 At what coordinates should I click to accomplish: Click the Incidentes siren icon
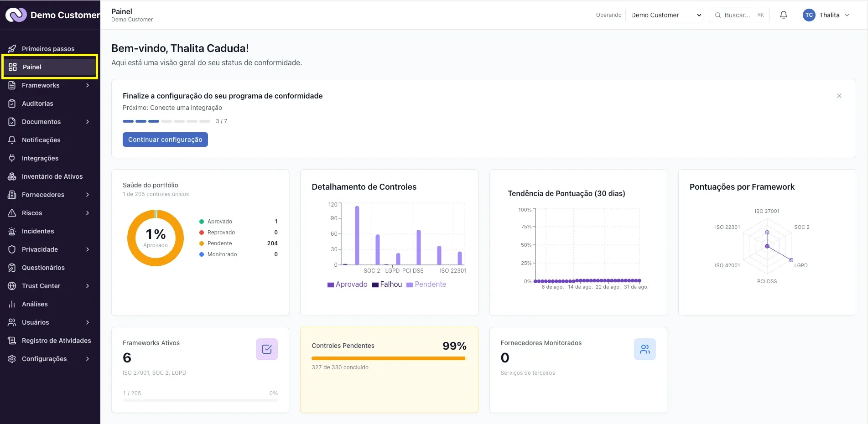coord(12,231)
